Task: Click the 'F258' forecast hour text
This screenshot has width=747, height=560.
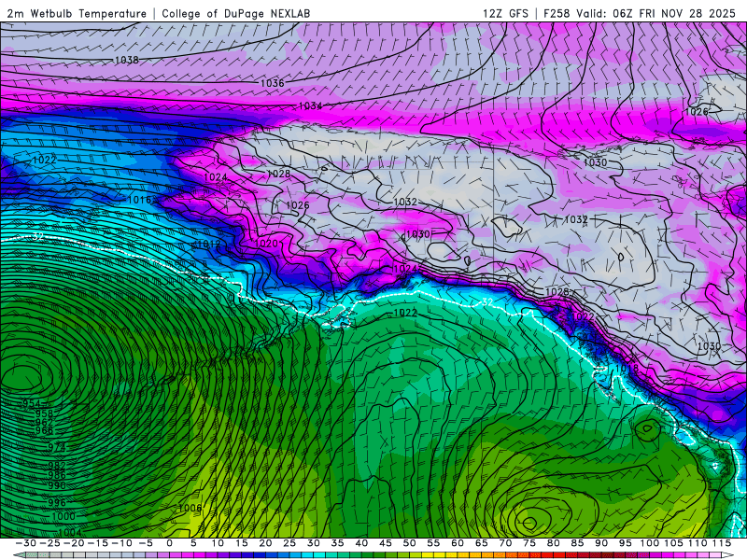Action: [557, 13]
